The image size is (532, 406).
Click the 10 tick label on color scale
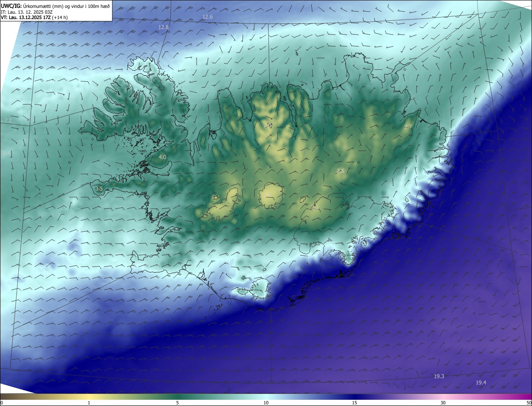[x=266, y=403]
